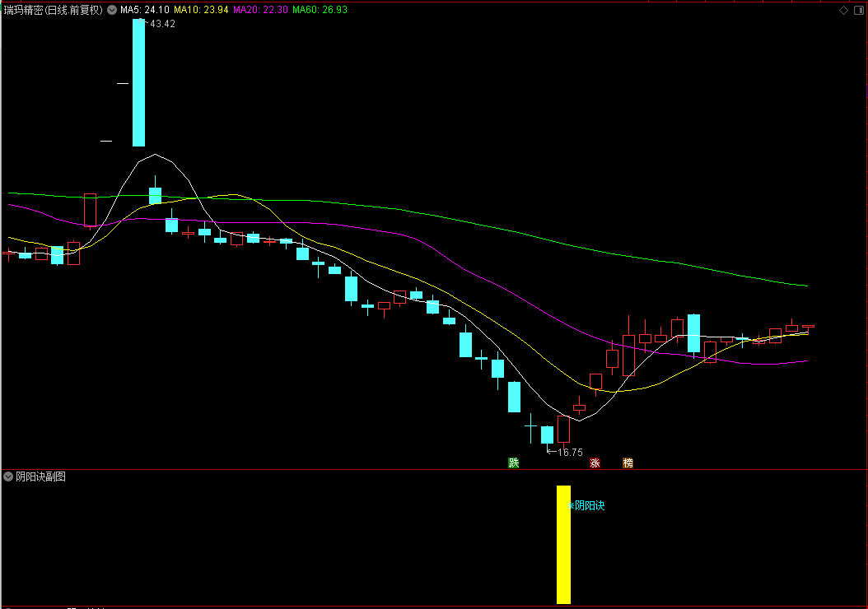Viewport: 868px width, 609px height.
Task: Select the tall cyan candle at 43.42
Action: tap(138, 83)
